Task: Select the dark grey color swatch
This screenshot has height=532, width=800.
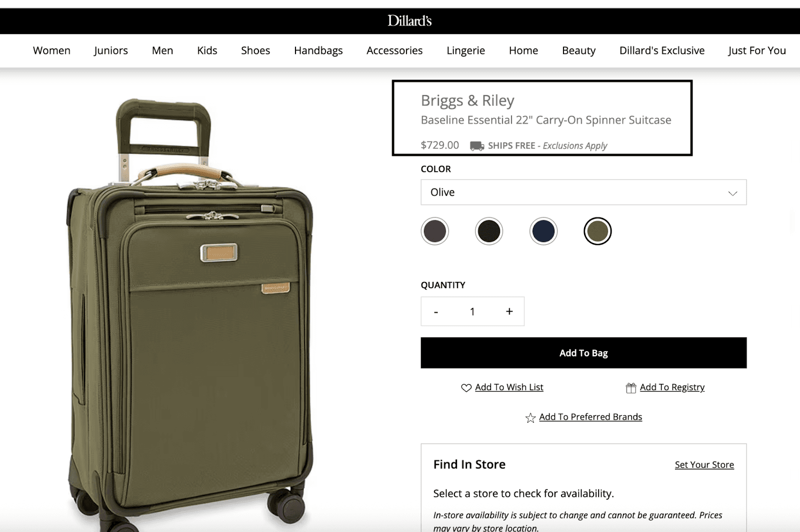Action: (x=434, y=231)
